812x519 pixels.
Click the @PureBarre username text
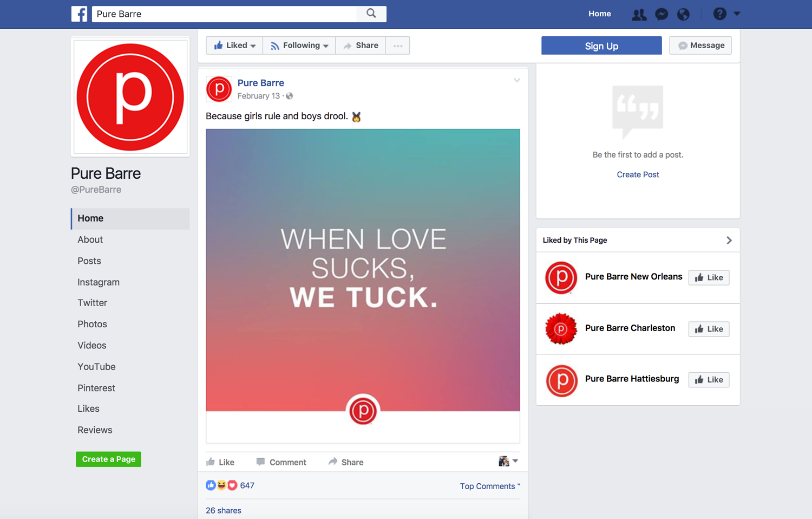(x=96, y=190)
